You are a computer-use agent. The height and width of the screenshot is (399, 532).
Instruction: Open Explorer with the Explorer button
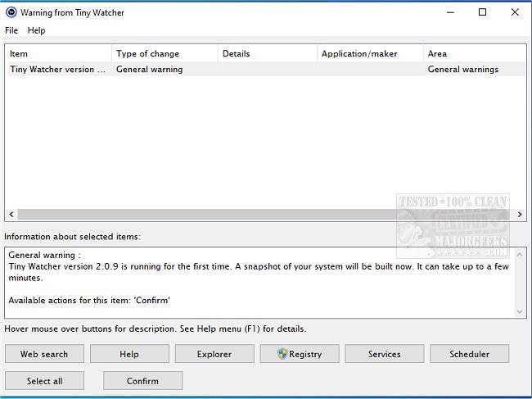[x=214, y=354]
